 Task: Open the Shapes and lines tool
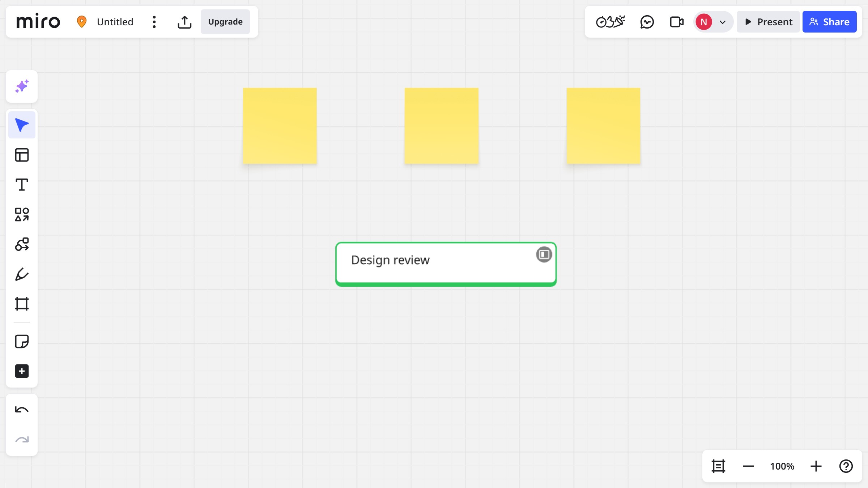coord(22,214)
